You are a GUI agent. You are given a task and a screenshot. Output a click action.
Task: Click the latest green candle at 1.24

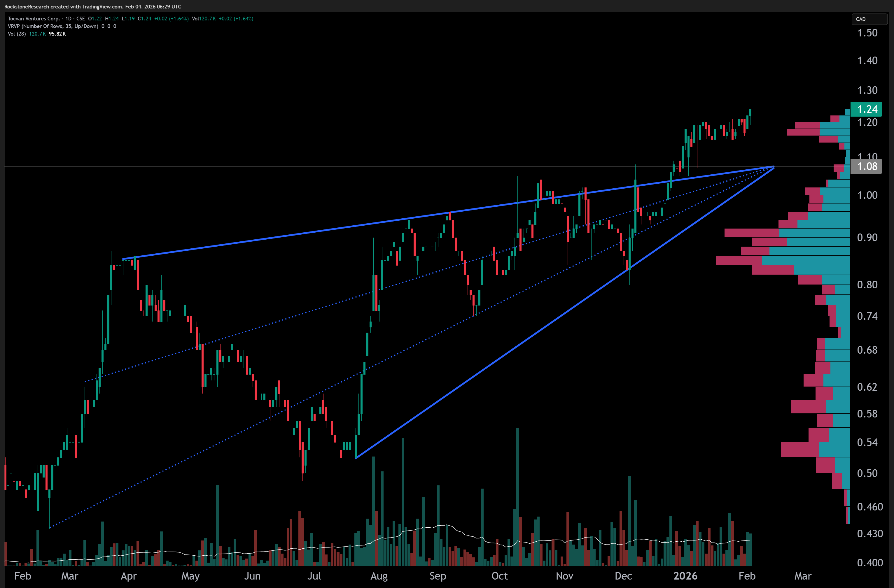750,112
